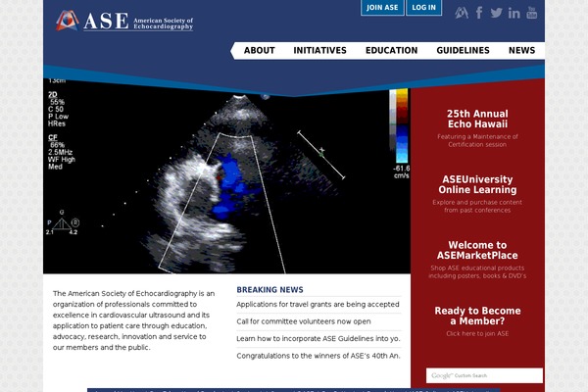This screenshot has height=392, width=588.
Task: Click the echocardiogram hero image
Action: [227, 180]
